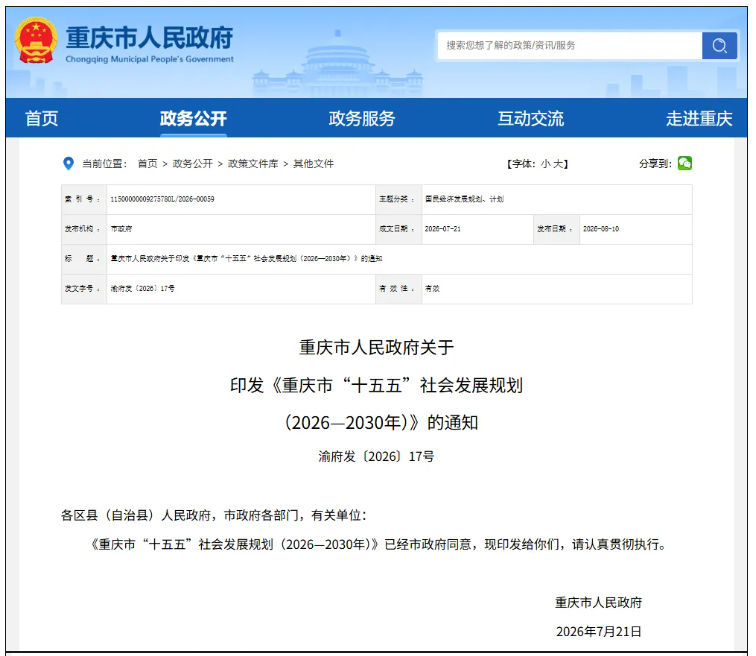Click the body paragraph about 请认真贯彻执行
This screenshot has height=656, width=756.
tap(378, 545)
